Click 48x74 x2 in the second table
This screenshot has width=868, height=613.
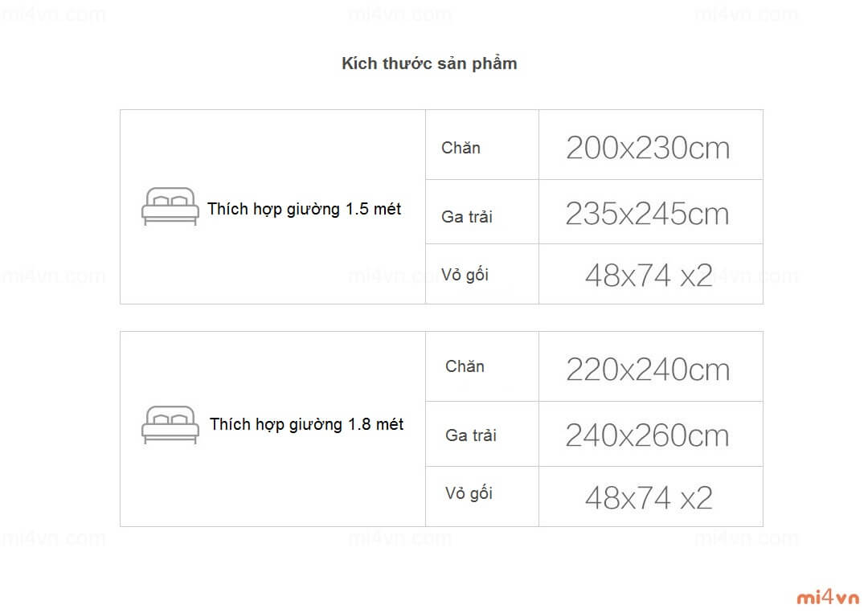click(649, 498)
